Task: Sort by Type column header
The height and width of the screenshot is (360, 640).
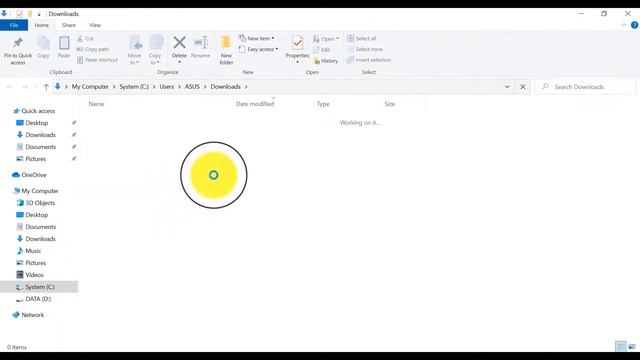Action: click(323, 104)
